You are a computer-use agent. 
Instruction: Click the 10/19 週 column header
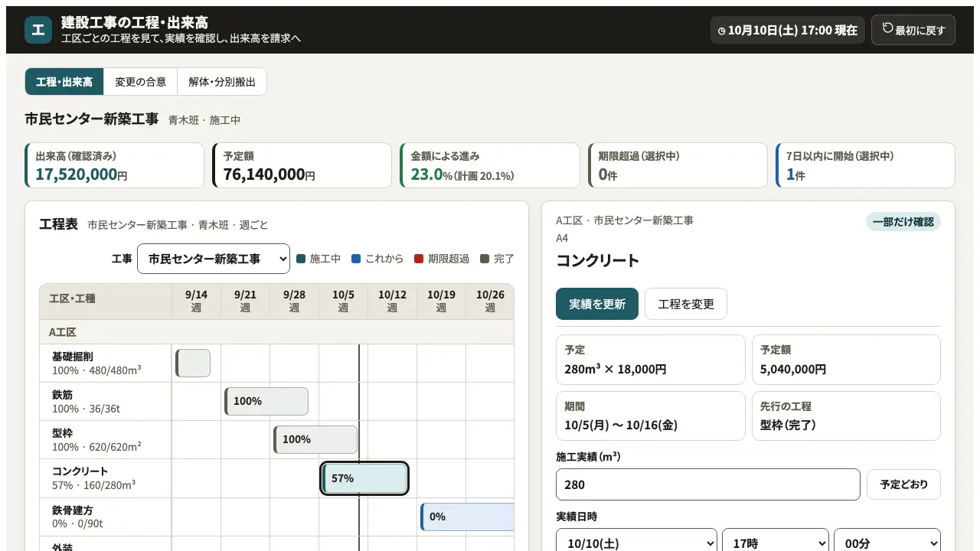pos(441,302)
